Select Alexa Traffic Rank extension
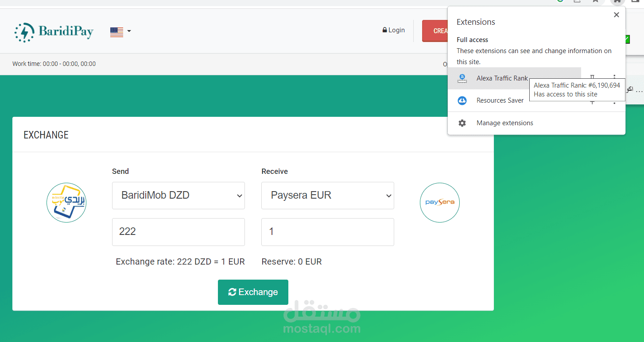The image size is (644, 342). (x=514, y=78)
